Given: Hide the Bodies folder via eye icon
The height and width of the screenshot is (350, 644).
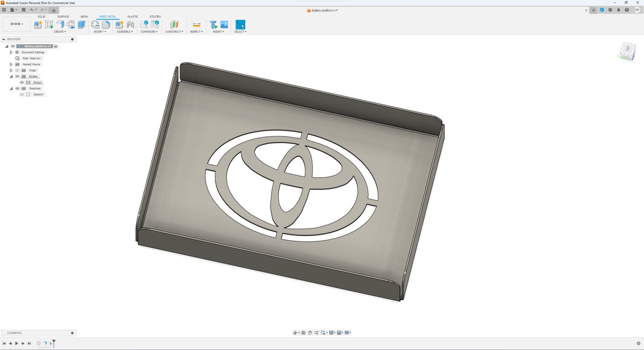Looking at the screenshot, I should (x=17, y=76).
